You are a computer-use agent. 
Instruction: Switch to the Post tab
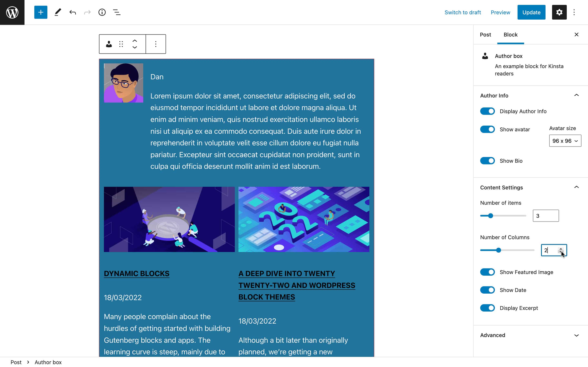(x=486, y=35)
